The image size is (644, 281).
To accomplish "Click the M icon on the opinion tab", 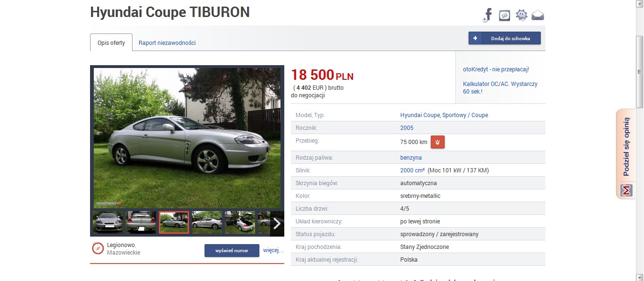I will [x=626, y=190].
